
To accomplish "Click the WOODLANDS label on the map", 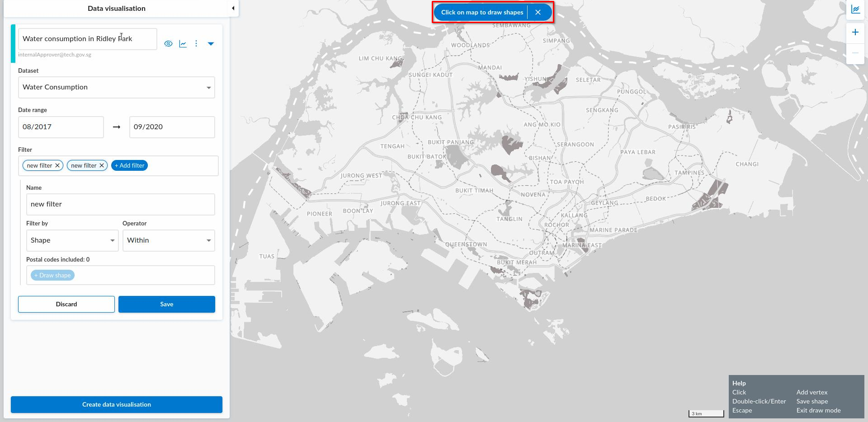I will 470,45.
